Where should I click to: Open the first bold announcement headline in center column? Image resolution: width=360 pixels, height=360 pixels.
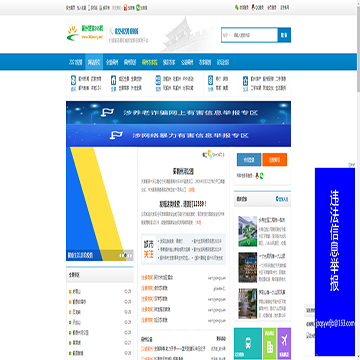tap(183, 172)
